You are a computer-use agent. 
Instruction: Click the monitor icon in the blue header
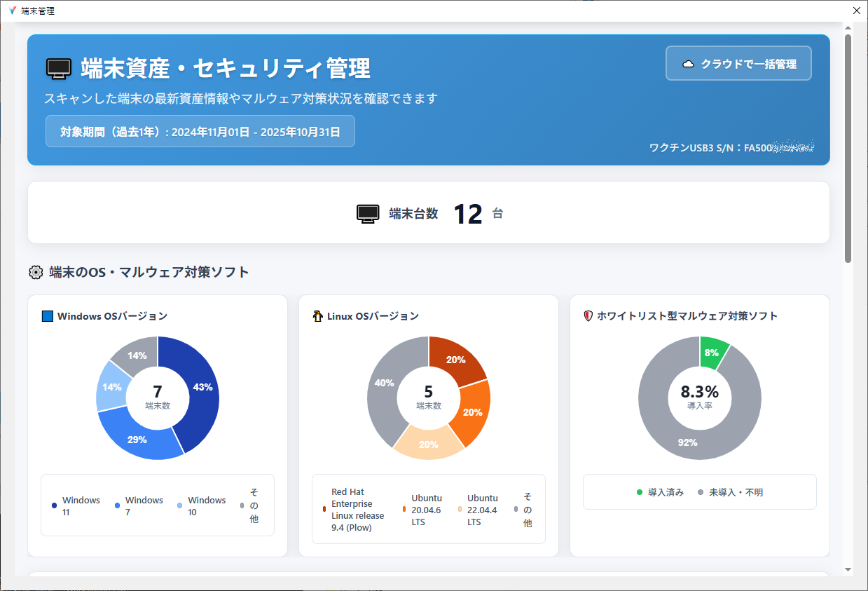[59, 68]
